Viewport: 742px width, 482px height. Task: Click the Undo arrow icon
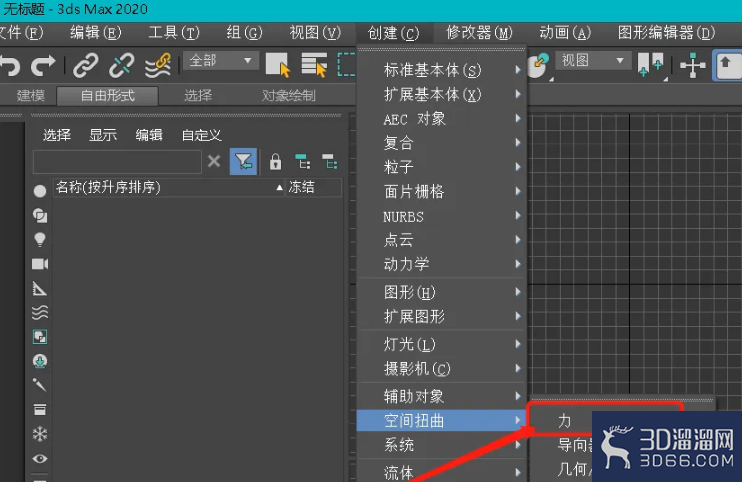pyautogui.click(x=9, y=65)
